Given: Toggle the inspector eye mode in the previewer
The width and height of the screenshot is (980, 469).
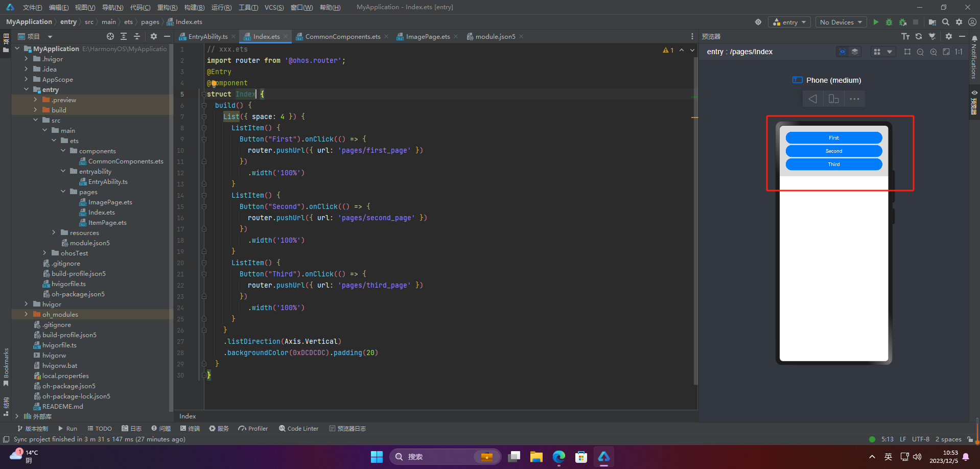Looking at the screenshot, I should 843,52.
